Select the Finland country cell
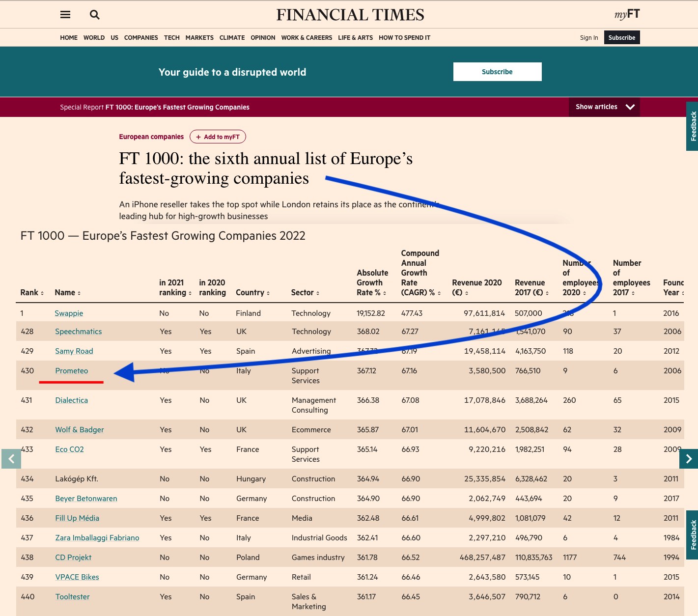698x616 pixels. 249,313
